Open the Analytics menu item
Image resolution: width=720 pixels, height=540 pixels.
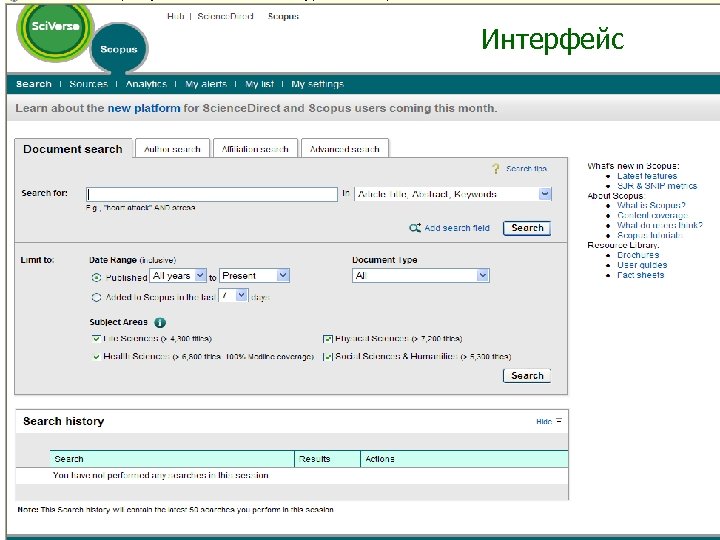pyautogui.click(x=146, y=84)
